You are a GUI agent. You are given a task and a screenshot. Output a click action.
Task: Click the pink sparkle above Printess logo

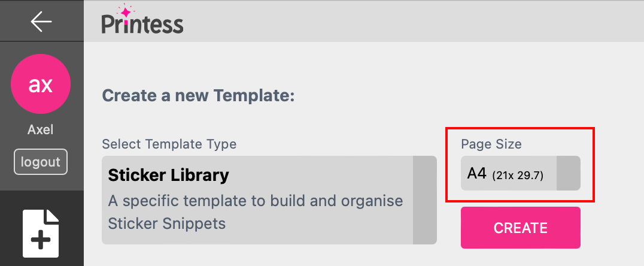(x=124, y=11)
